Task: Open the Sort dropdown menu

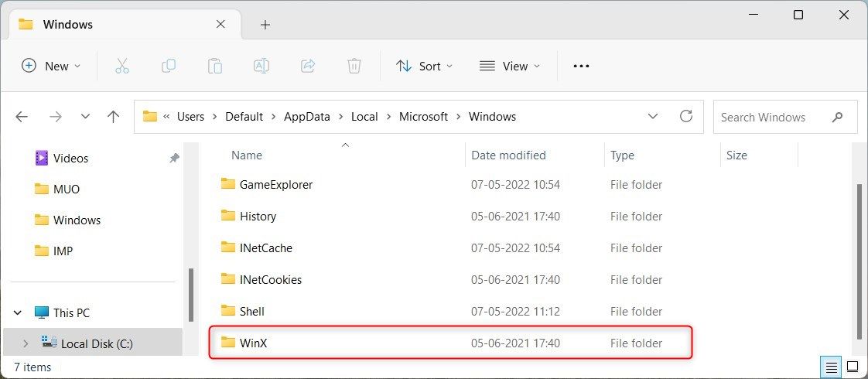Action: 424,66
